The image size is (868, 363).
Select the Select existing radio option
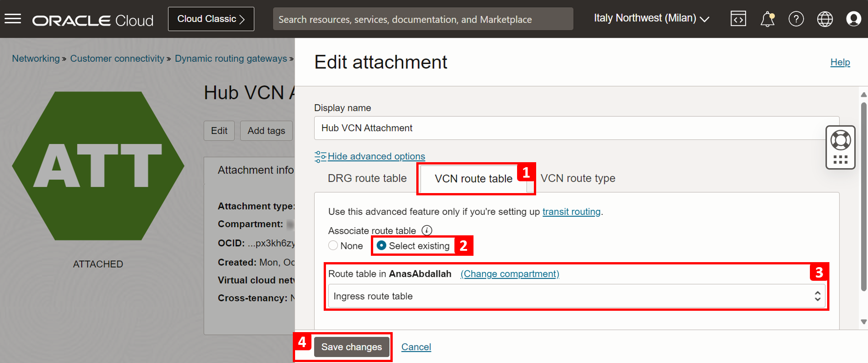[x=381, y=245]
